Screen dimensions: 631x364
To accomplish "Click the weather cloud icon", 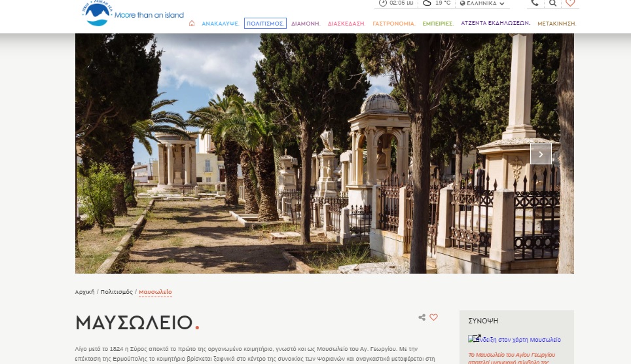I will point(427,3).
